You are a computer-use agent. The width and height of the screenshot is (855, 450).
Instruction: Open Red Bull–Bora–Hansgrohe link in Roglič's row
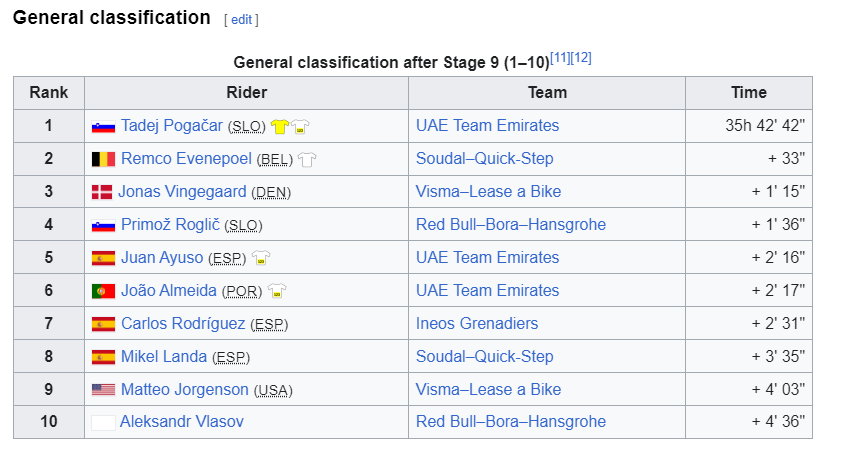click(x=510, y=225)
